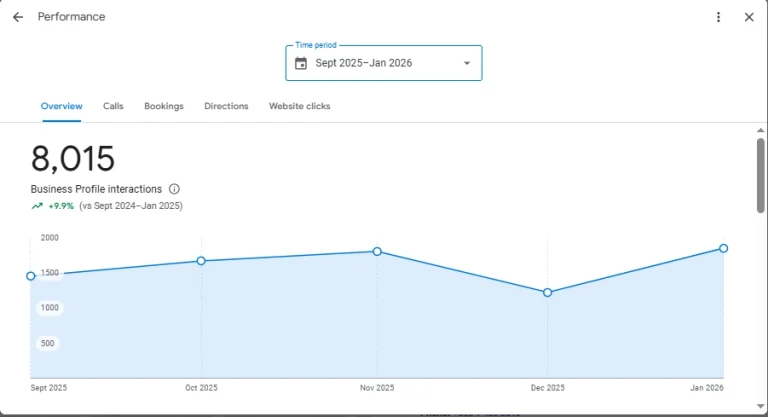This screenshot has height=417, width=768.
Task: Click the Nov 2025 data point on chart
Action: 377,251
